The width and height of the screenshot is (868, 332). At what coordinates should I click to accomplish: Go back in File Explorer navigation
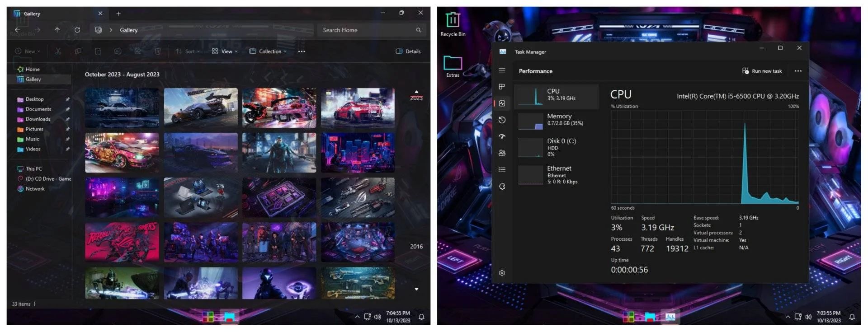pos(18,30)
